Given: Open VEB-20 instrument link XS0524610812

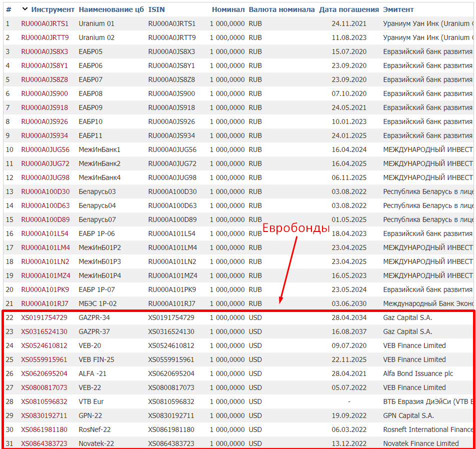Looking at the screenshot, I should (44, 345).
